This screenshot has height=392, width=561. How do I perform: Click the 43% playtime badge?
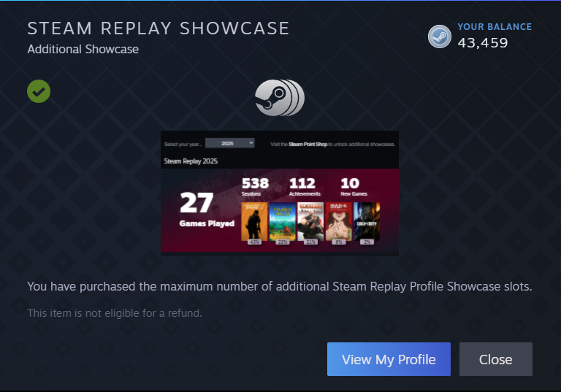coord(254,242)
